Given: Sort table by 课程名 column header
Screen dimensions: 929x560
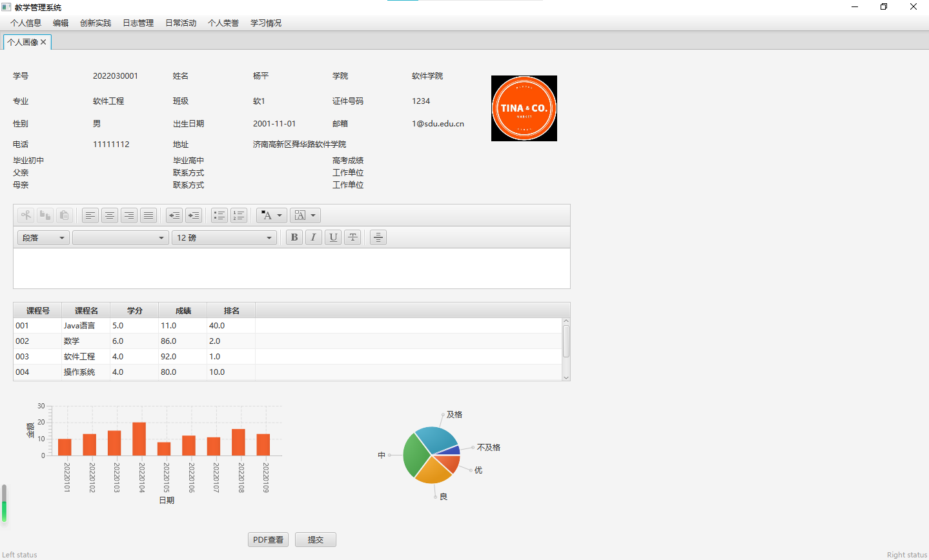Looking at the screenshot, I should pos(86,310).
